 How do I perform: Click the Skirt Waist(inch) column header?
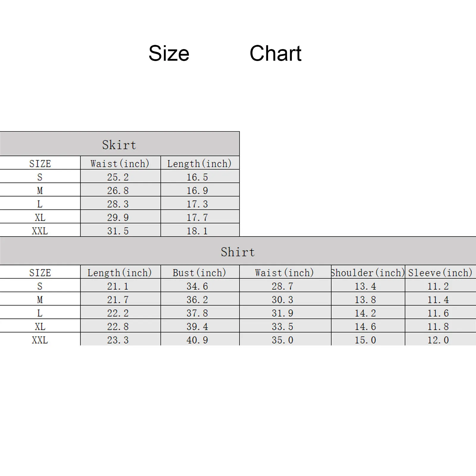120,163
